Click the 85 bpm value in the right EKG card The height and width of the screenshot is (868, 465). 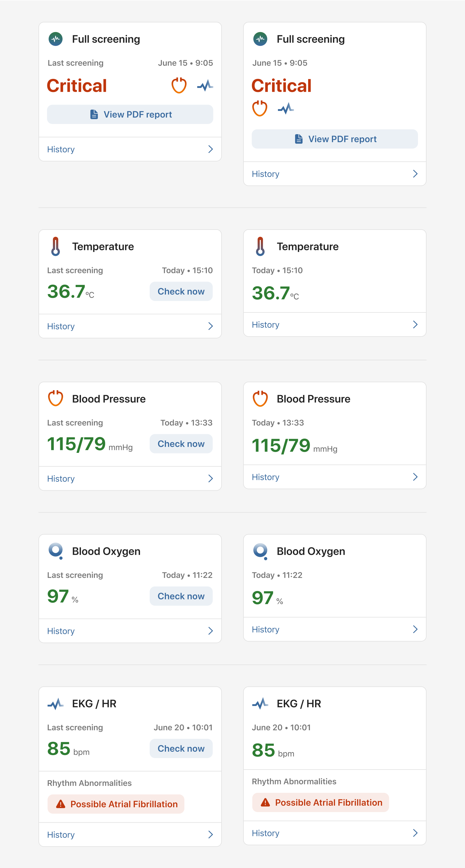(x=273, y=750)
